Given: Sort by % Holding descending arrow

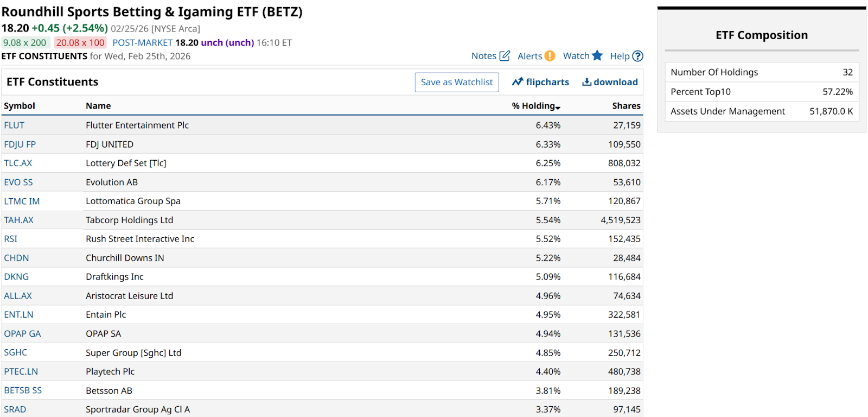Looking at the screenshot, I should (558, 108).
